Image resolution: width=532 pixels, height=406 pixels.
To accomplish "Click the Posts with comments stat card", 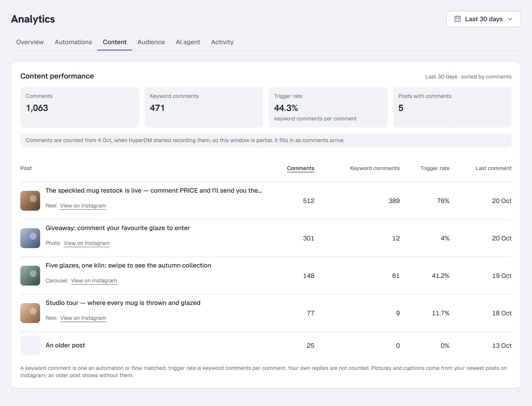I will [452, 107].
